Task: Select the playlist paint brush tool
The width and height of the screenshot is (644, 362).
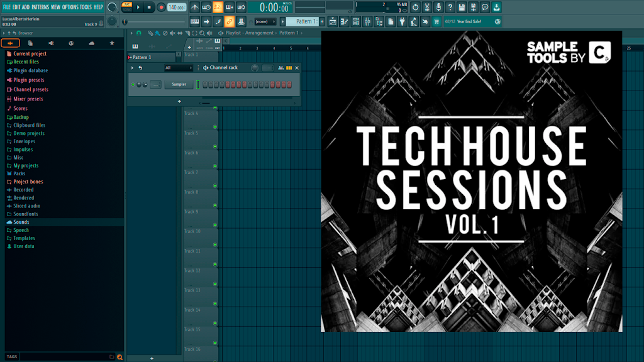Action: 158,33
